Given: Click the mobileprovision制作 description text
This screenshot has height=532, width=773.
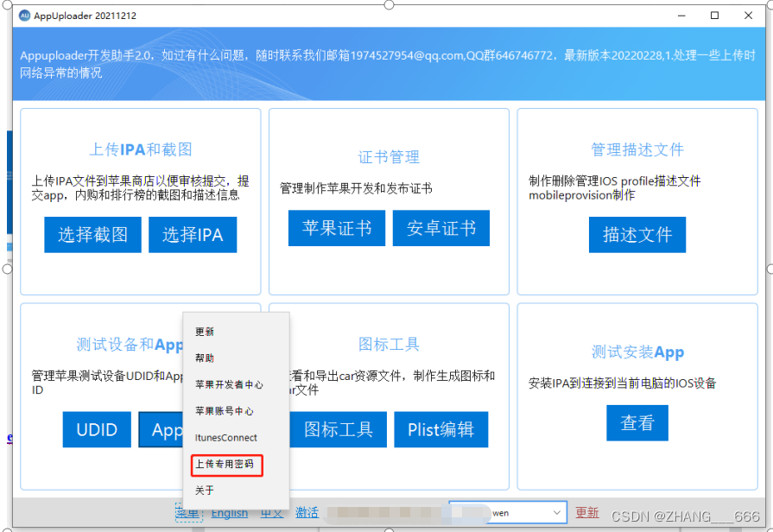Looking at the screenshot, I should coord(582,195).
